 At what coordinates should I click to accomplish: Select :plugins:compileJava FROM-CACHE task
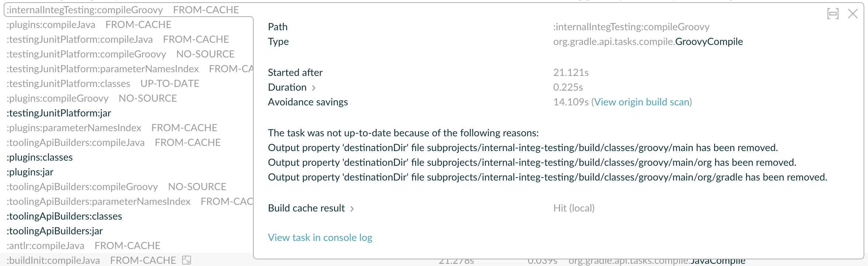(x=89, y=25)
